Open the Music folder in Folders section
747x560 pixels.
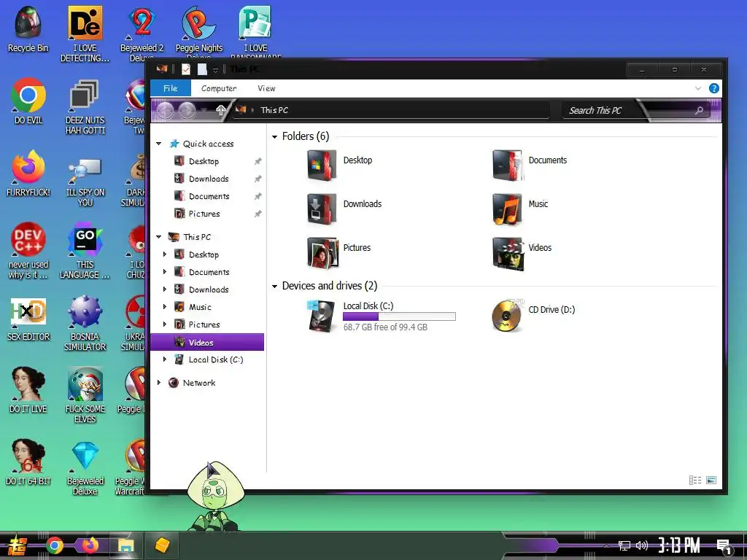pos(520,209)
